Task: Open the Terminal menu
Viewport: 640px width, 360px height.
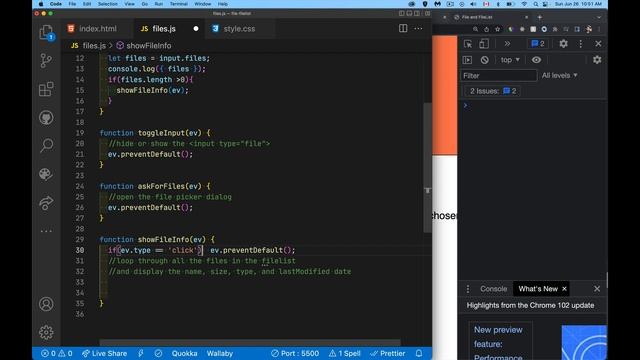Action: (x=178, y=4)
